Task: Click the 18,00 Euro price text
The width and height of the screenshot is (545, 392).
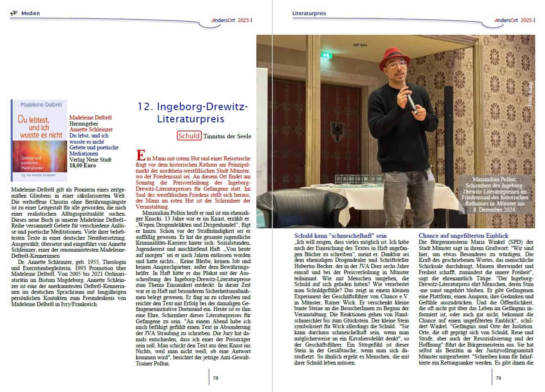Action: pyautogui.click(x=83, y=166)
